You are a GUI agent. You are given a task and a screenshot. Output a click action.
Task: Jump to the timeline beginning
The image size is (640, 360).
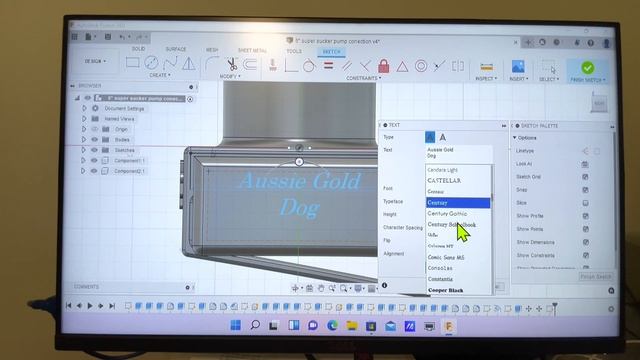pos(69,305)
